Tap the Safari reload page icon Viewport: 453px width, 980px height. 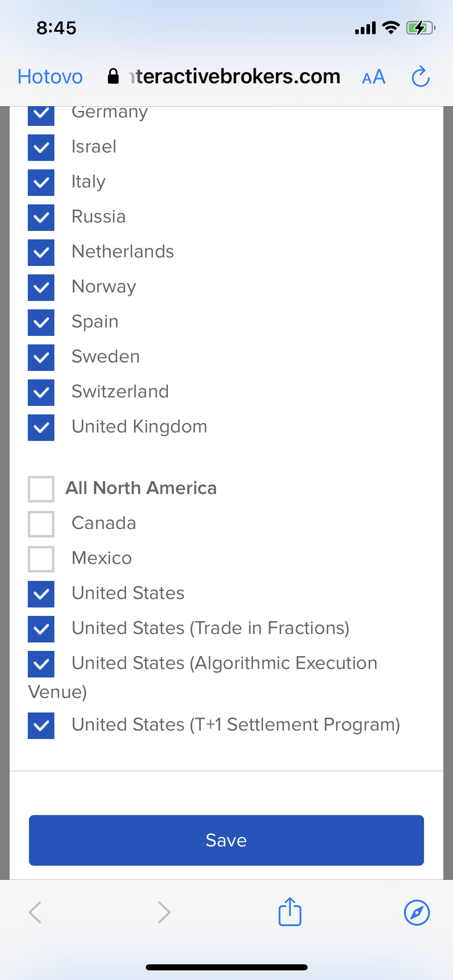point(421,76)
